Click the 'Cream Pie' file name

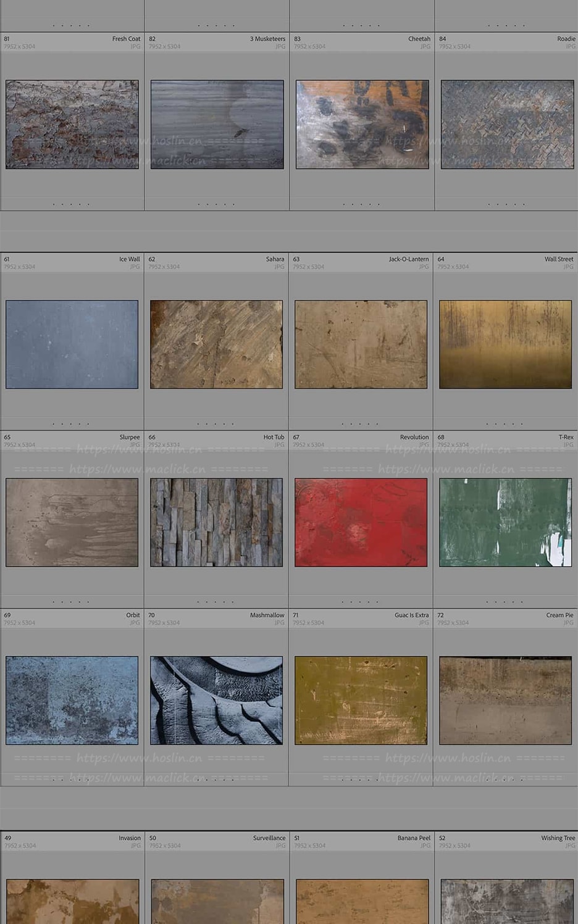point(559,615)
